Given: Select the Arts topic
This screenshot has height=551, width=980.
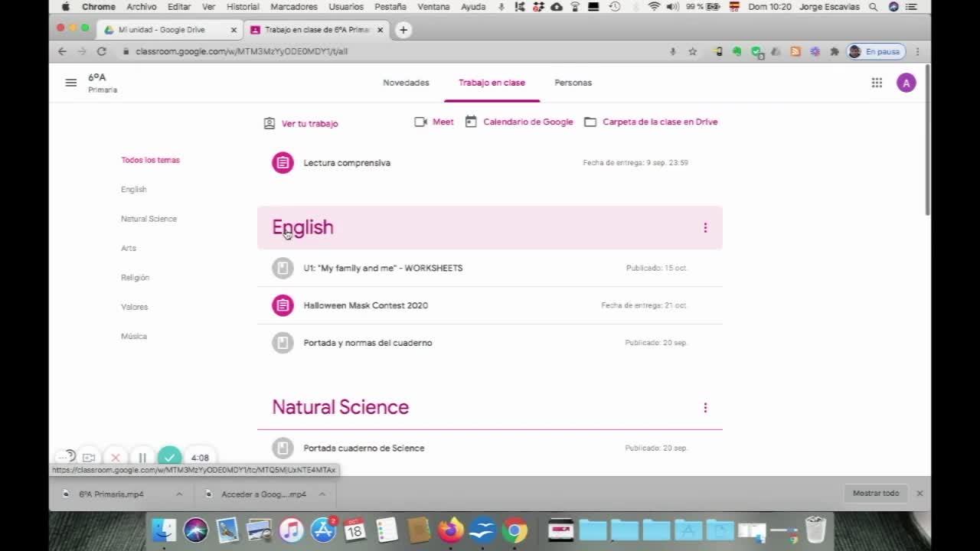Looking at the screenshot, I should [128, 248].
